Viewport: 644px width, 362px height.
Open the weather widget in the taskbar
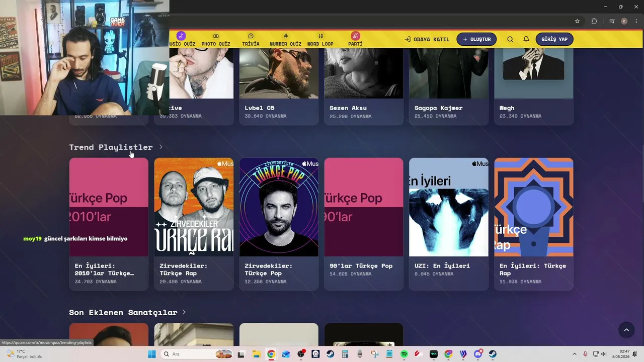click(x=24, y=354)
